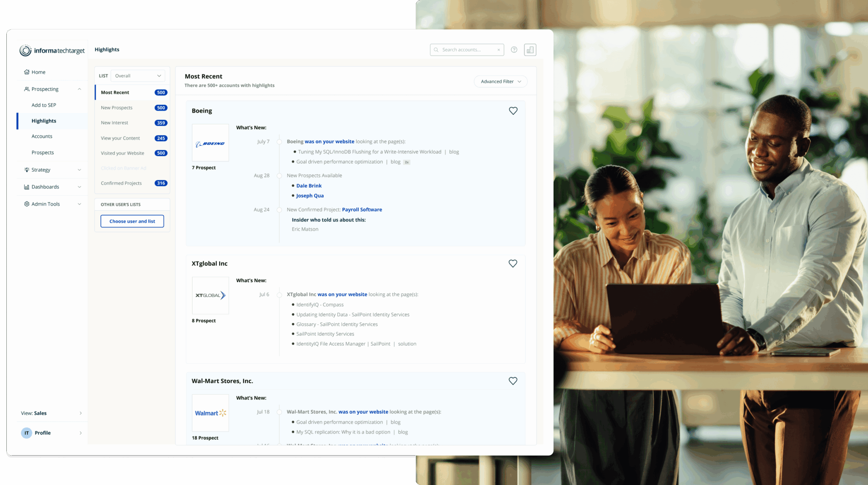Focus the Search accounts input field
Image resolution: width=868 pixels, height=485 pixels.
[x=467, y=50]
